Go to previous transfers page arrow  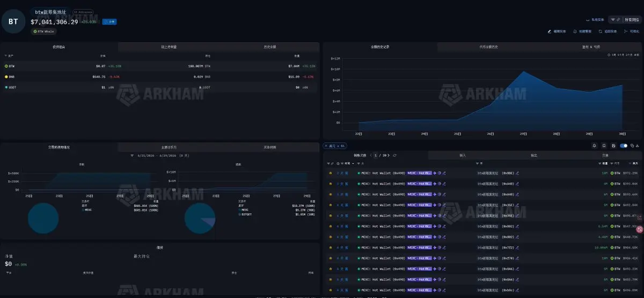371,155
